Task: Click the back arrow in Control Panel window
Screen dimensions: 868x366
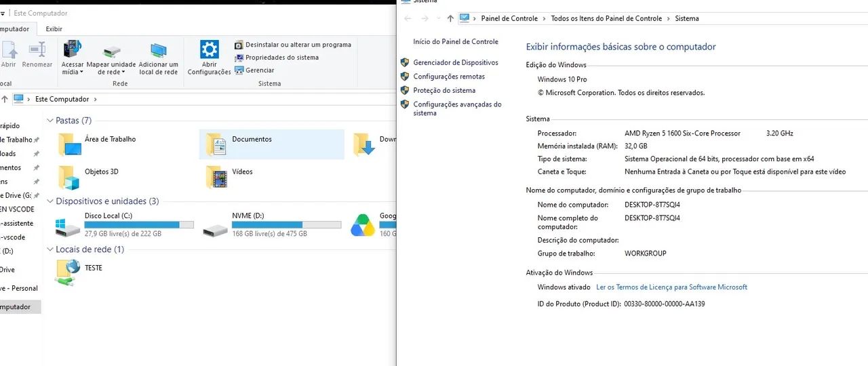Action: 408,18
